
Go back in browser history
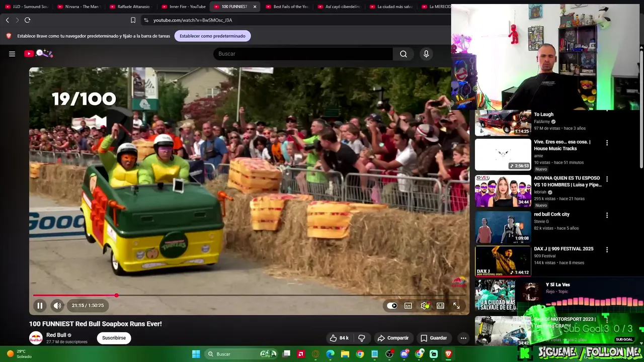pos(8,20)
